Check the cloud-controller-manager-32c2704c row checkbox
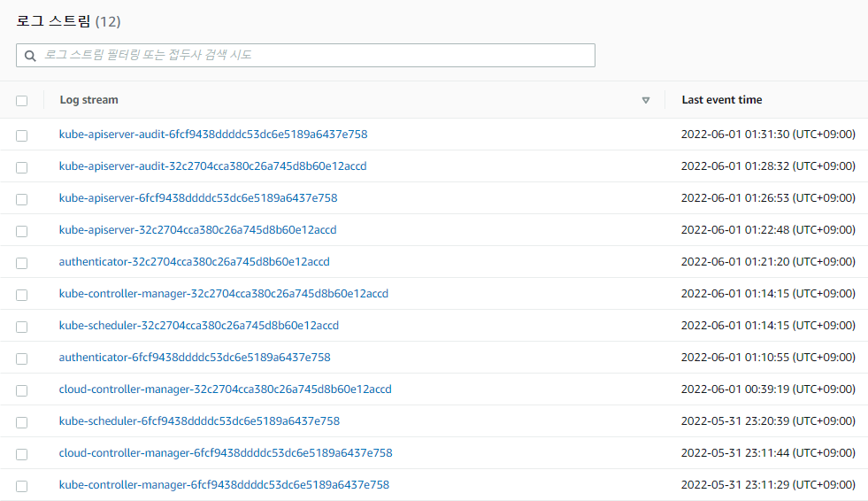868x501 pixels. 21,391
